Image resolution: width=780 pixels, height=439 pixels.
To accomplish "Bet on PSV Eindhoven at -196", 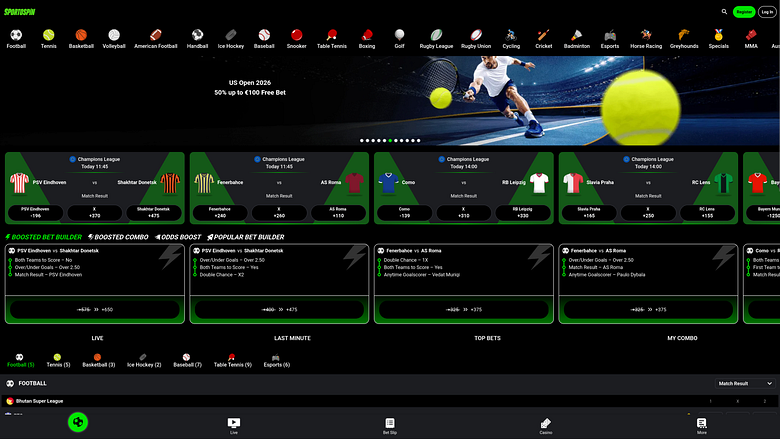I will click(35, 213).
